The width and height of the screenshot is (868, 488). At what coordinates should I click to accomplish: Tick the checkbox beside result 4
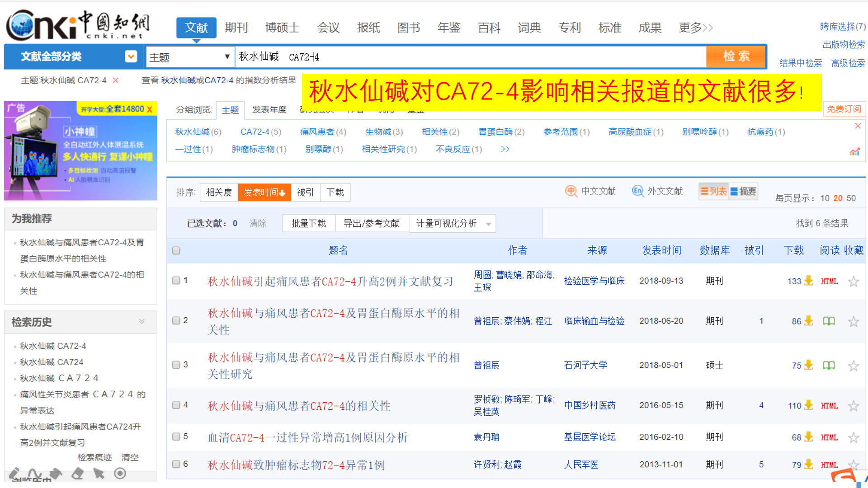[x=176, y=405]
